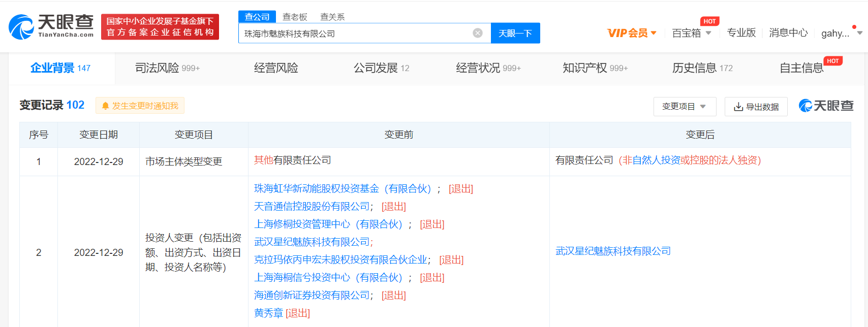Screen dimensions: 868x327
Task: Click the red 国家中小企业发展子基金旗下 banner
Action: [x=160, y=26]
